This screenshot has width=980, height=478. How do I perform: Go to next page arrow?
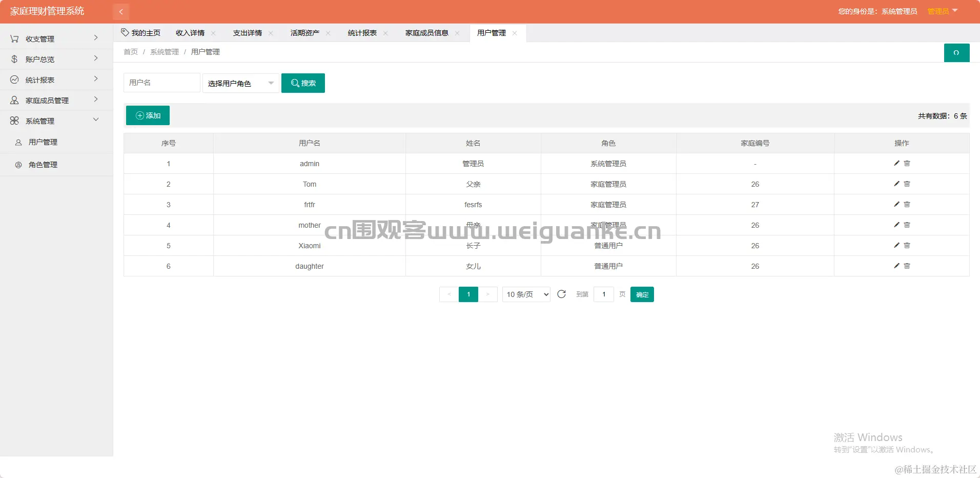pyautogui.click(x=487, y=294)
